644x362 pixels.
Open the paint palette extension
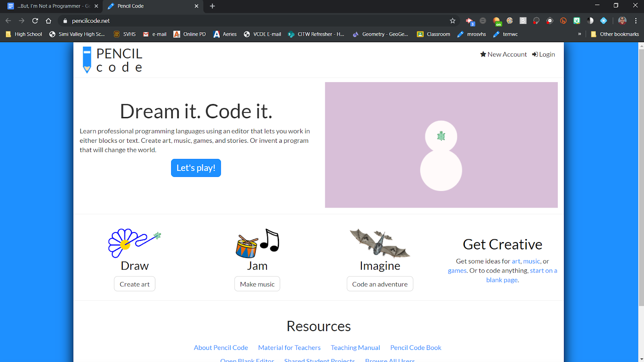[x=510, y=21]
